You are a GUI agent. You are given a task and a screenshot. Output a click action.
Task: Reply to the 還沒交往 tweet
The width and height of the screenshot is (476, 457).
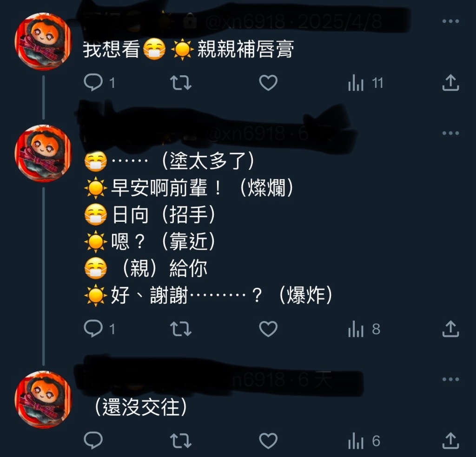pyautogui.click(x=93, y=441)
